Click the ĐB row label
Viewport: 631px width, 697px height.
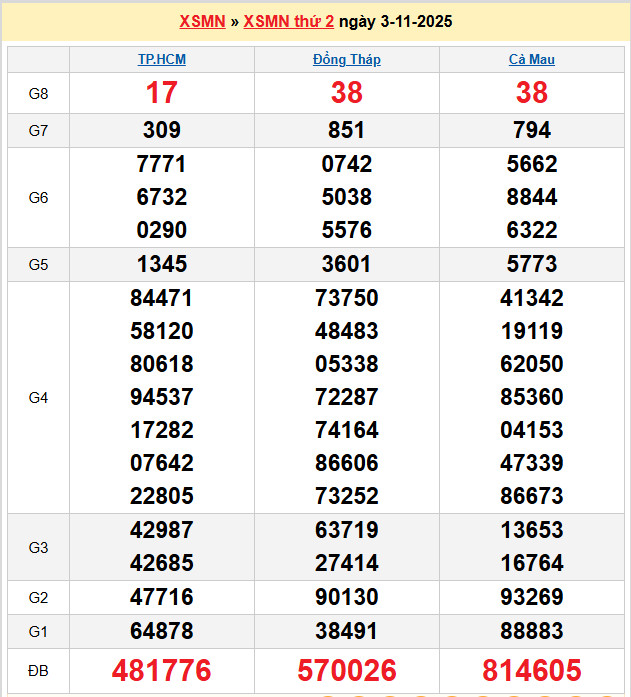(x=38, y=670)
